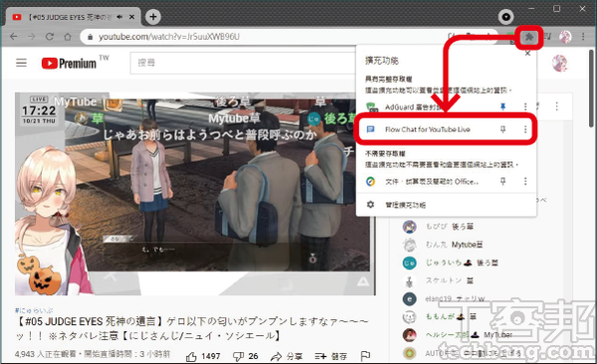
Task: Close the extensions popup
Action: 527,54
